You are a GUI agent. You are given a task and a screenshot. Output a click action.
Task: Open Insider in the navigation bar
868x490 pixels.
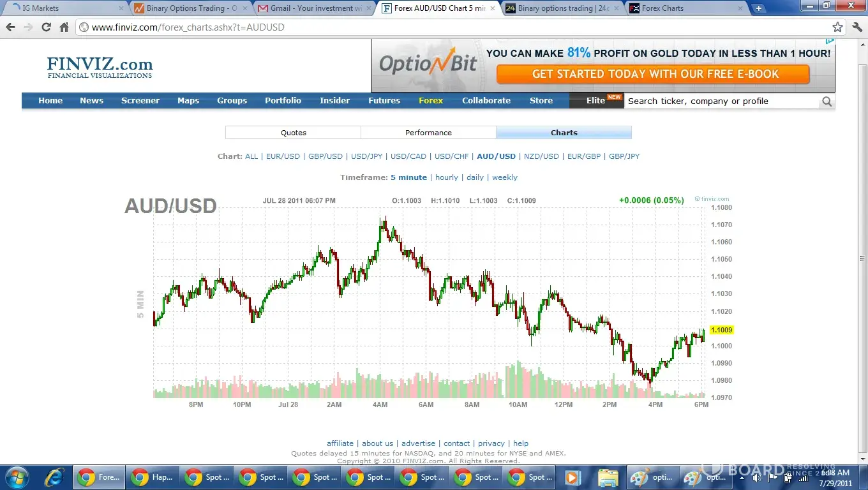click(x=335, y=100)
